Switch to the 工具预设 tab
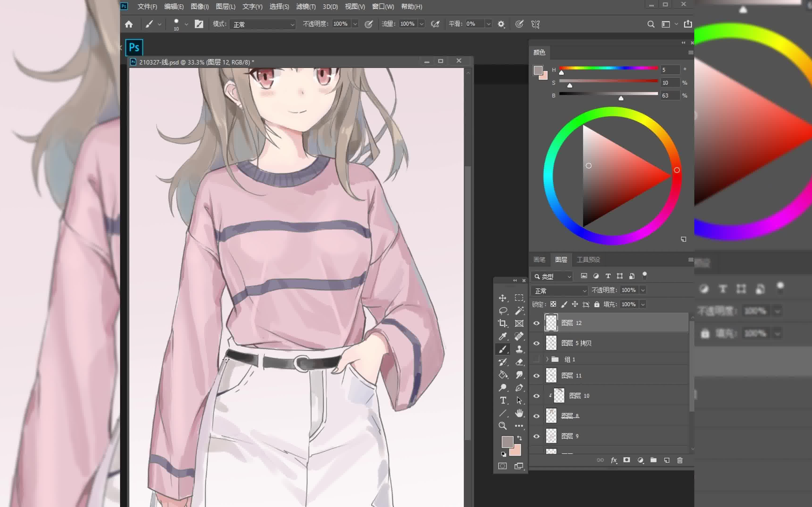 coord(588,260)
